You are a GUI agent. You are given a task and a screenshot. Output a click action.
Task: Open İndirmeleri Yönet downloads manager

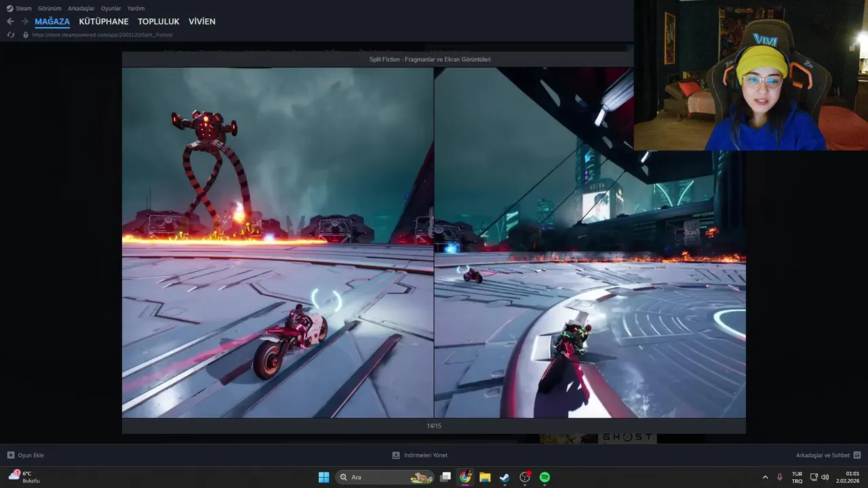[426, 455]
